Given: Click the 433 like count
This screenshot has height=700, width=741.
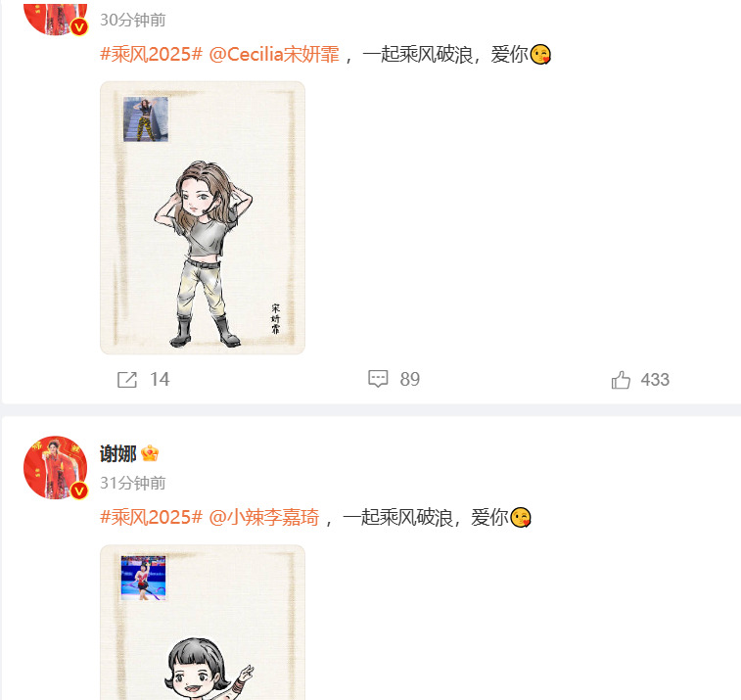Looking at the screenshot, I should pyautogui.click(x=655, y=380).
